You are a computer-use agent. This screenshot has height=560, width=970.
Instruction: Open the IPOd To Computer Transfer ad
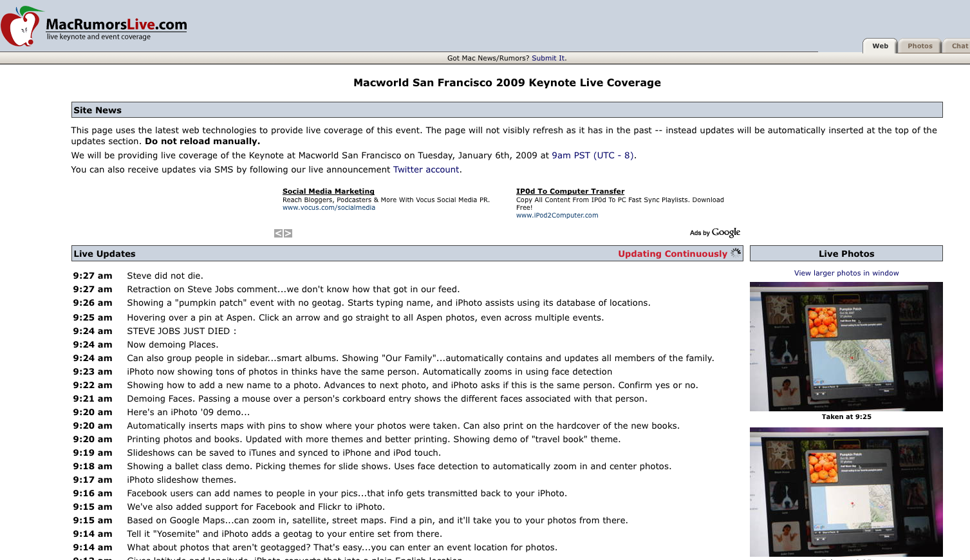coord(570,191)
